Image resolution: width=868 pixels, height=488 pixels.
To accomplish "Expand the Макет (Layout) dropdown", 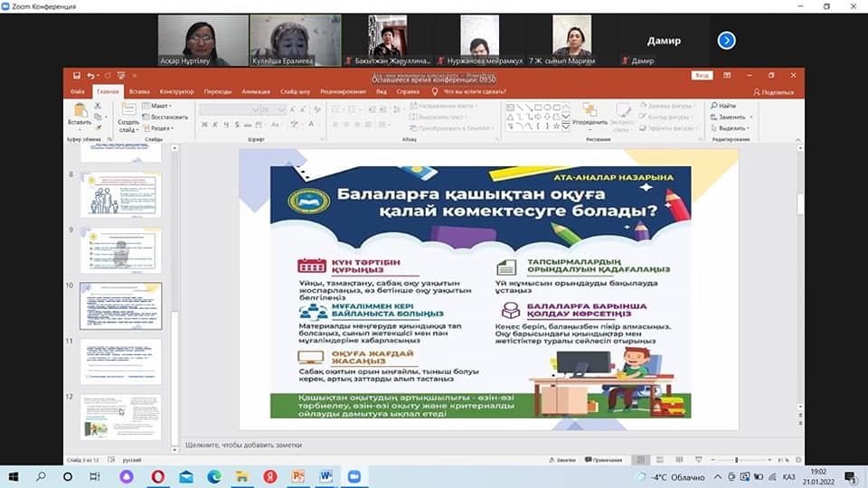I will click(x=159, y=106).
